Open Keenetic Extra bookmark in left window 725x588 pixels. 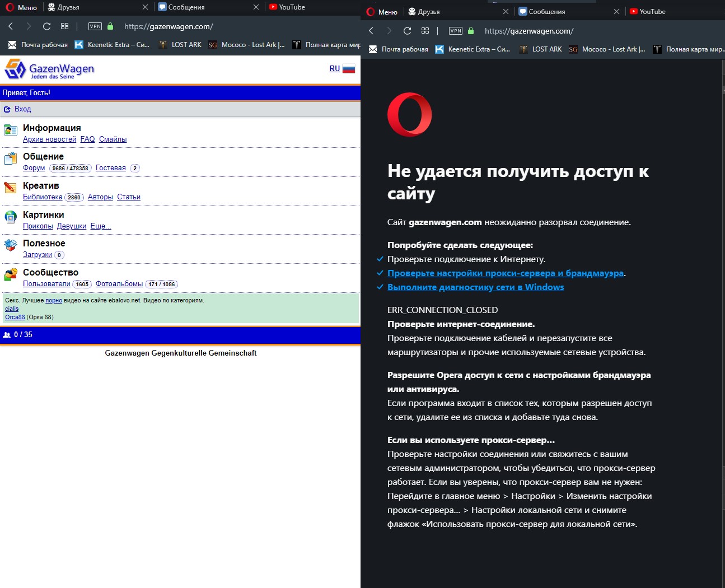point(112,45)
